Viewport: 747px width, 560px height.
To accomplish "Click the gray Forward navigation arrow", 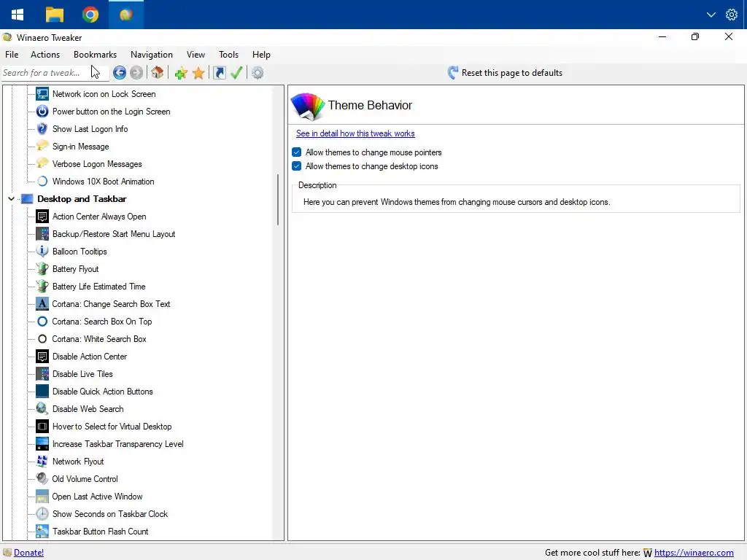I will [136, 73].
